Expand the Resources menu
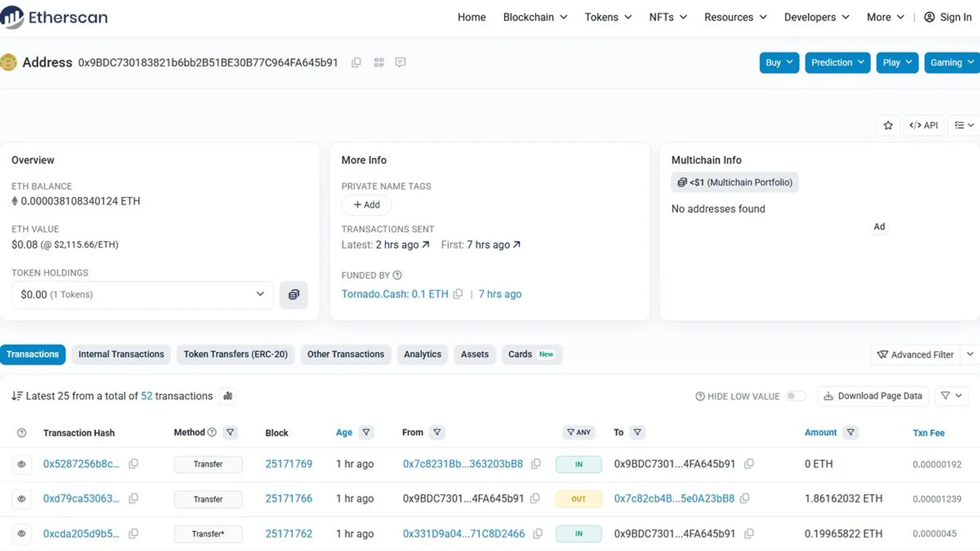Viewport: 980px width, 551px height. (736, 17)
